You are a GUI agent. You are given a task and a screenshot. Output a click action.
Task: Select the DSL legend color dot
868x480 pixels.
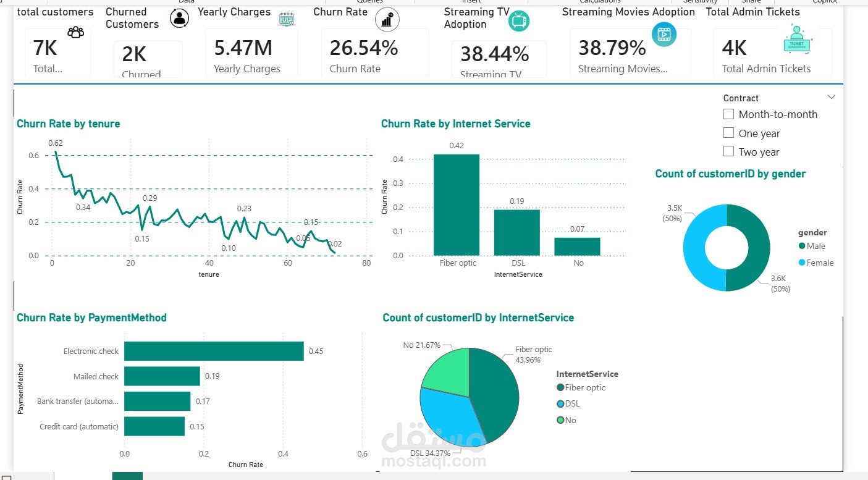point(560,403)
